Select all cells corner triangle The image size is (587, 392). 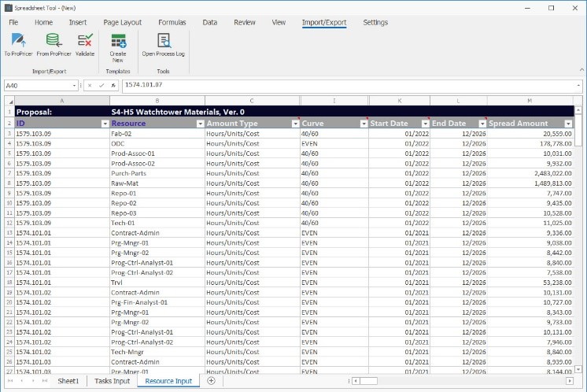(9, 101)
